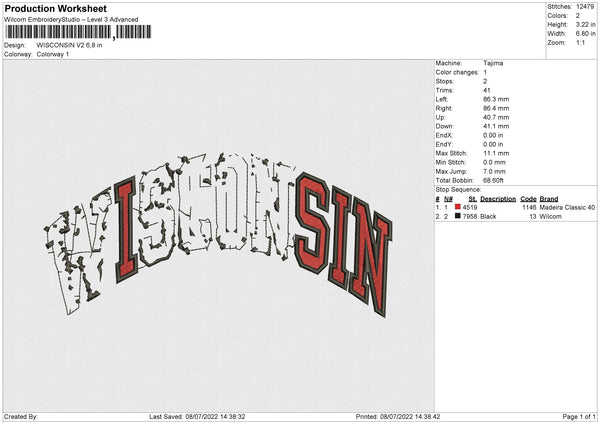The height and width of the screenshot is (424, 600).
Task: Click the 'Last Saved: 08/07/2022 14:38:32' text
Action: pyautogui.click(x=197, y=417)
